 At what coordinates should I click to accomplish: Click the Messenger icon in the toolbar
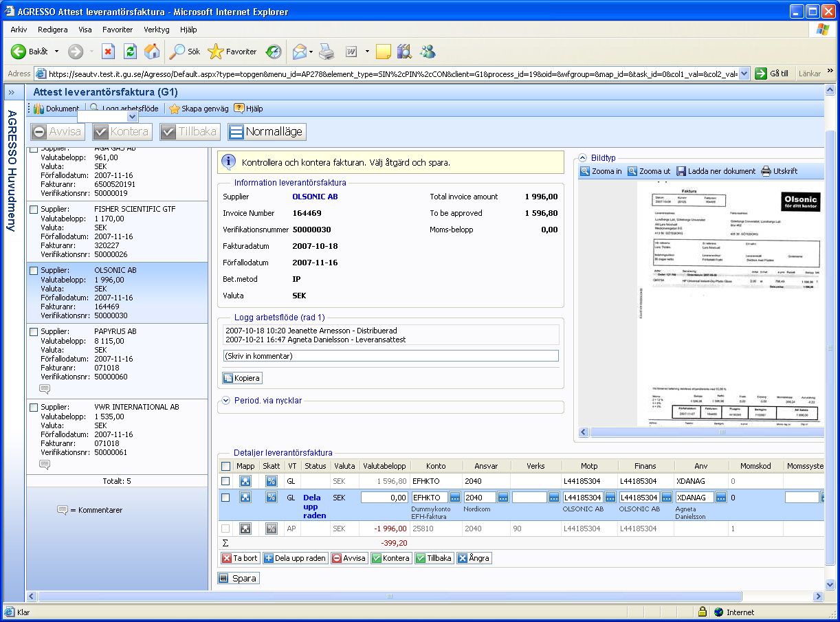coord(428,52)
